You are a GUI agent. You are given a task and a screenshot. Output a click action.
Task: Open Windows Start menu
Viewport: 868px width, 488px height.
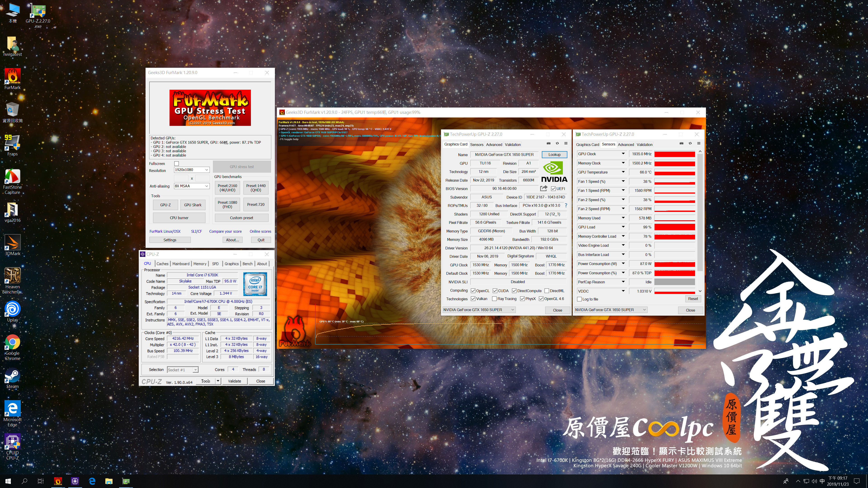[x=8, y=481]
